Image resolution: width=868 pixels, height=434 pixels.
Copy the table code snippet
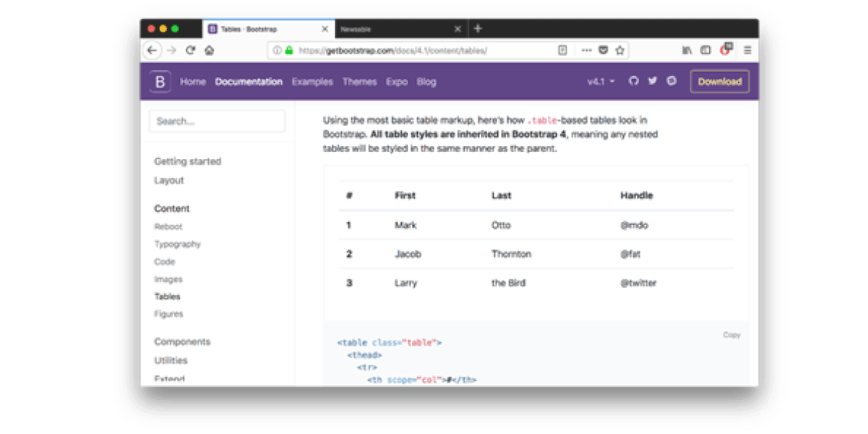coord(732,335)
